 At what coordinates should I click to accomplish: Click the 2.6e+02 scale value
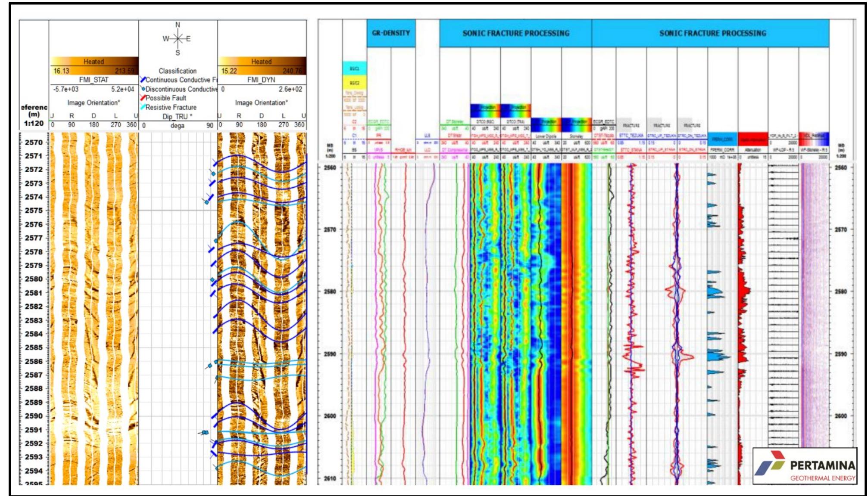click(290, 89)
